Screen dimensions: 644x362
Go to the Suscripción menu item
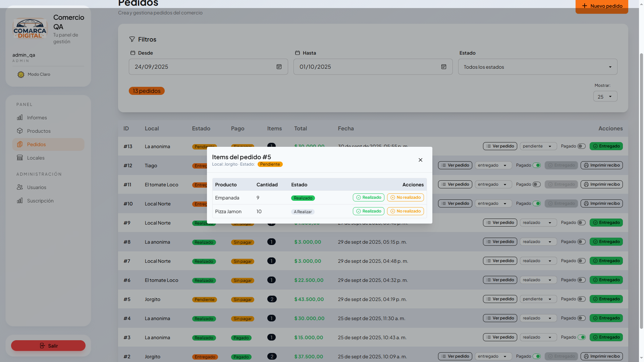point(40,201)
